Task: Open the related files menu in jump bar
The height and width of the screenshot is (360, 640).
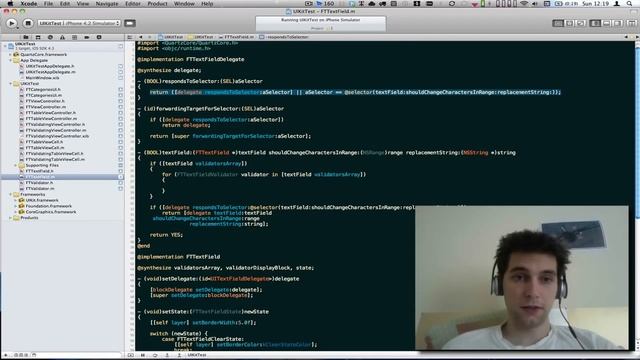Action: coord(130,37)
